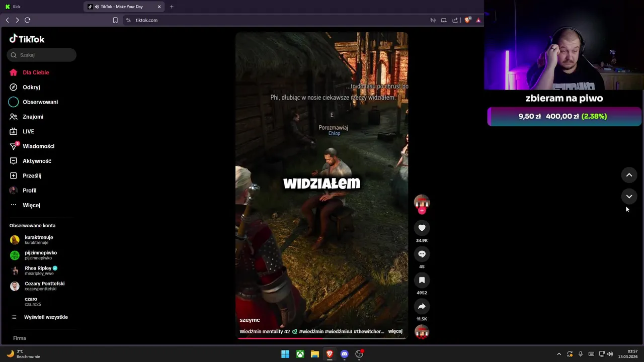644x362 pixels.
Task: Bookmark the video to favorites
Action: point(422,280)
